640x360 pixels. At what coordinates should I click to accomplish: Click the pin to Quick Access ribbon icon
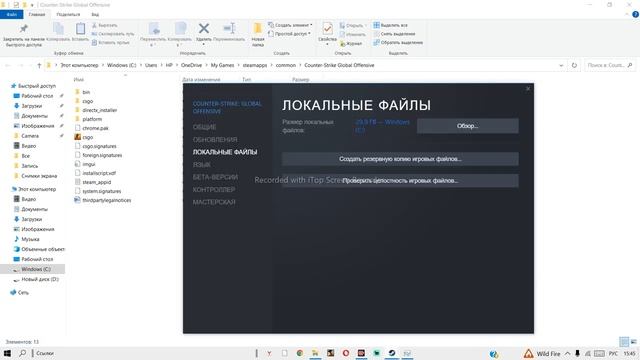coord(24,29)
